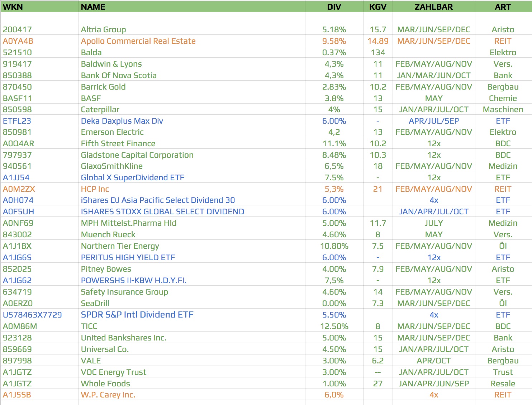Select the NAME column header
This screenshot has height=405, width=532.
pyautogui.click(x=192, y=7)
